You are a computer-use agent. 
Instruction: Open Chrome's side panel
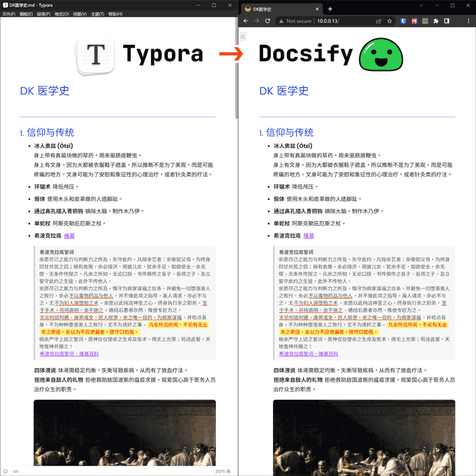(447, 21)
